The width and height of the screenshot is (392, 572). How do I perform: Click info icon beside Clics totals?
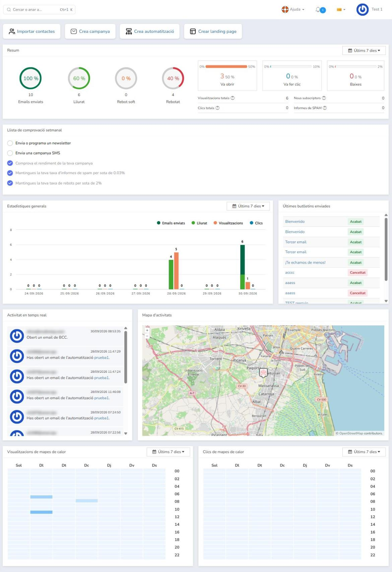217,108
